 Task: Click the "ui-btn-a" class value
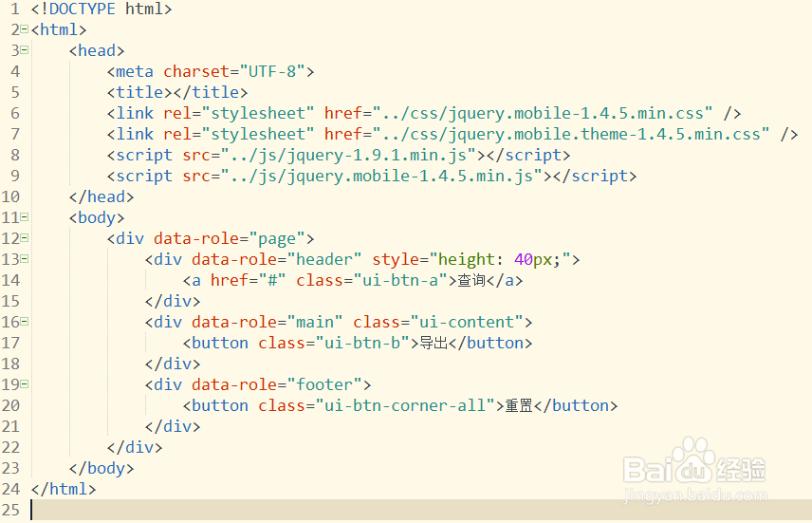(x=400, y=280)
